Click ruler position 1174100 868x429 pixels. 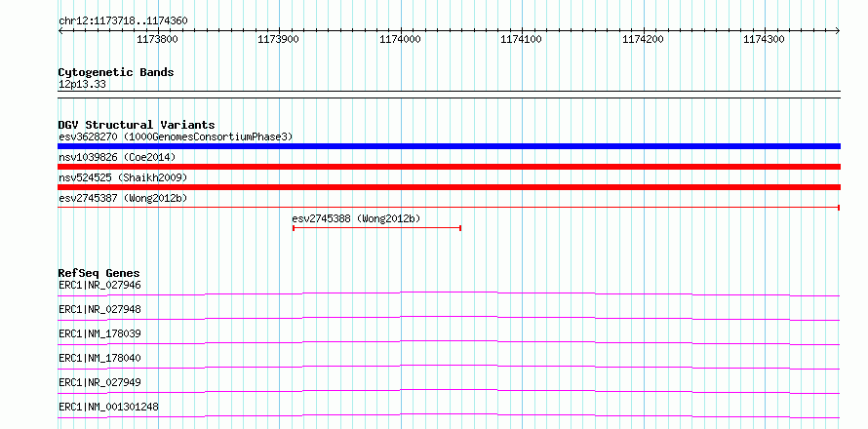[523, 39]
